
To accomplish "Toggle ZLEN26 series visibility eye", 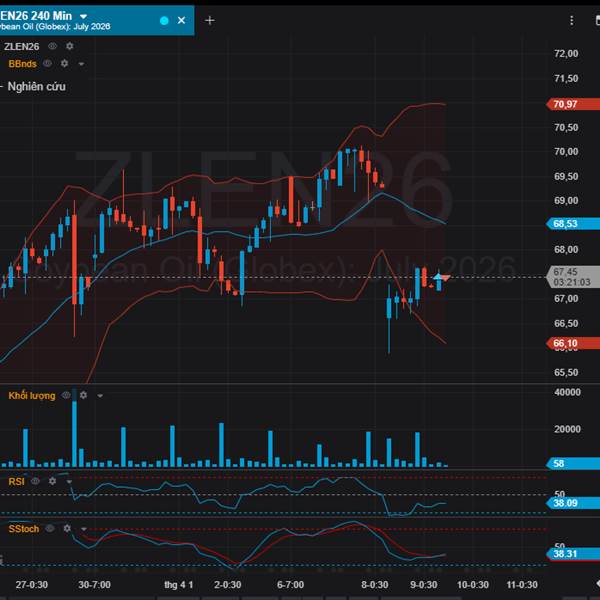I will click(52, 46).
